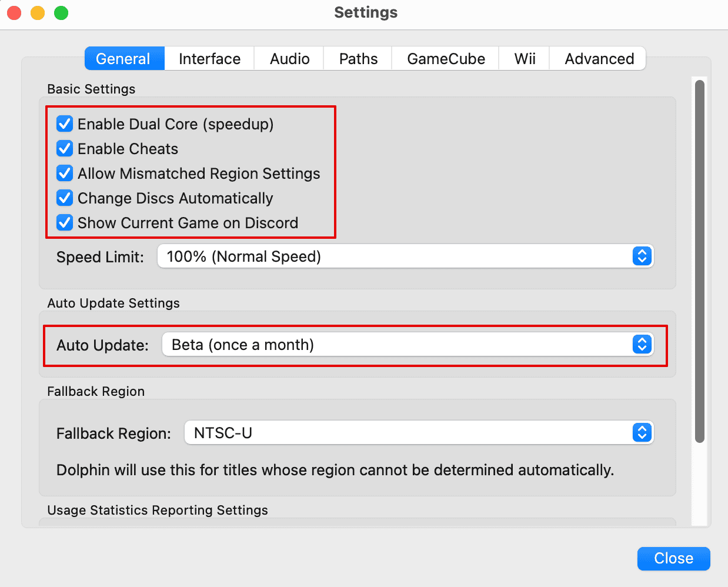Uncheck Change Discs Automatically

pos(65,198)
